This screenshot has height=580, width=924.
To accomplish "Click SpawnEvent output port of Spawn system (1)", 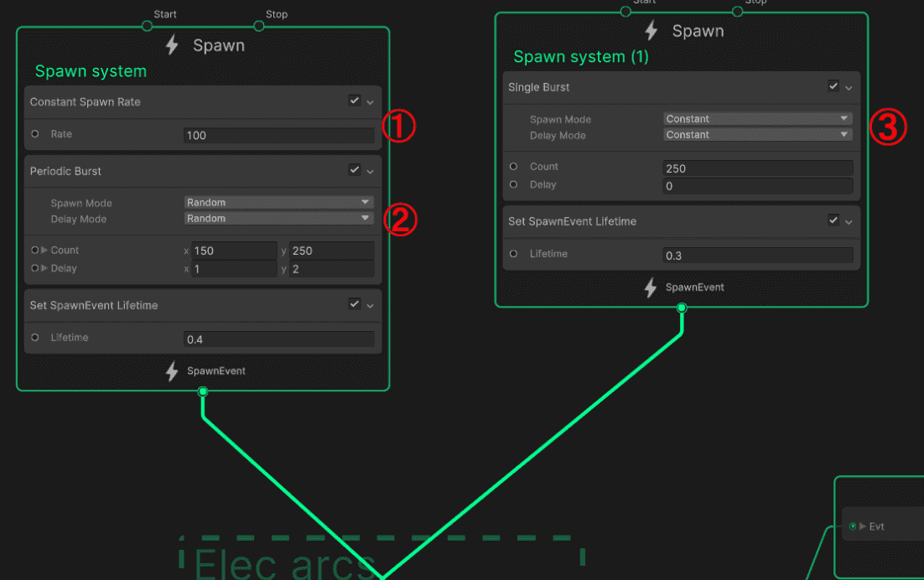I will 682,308.
